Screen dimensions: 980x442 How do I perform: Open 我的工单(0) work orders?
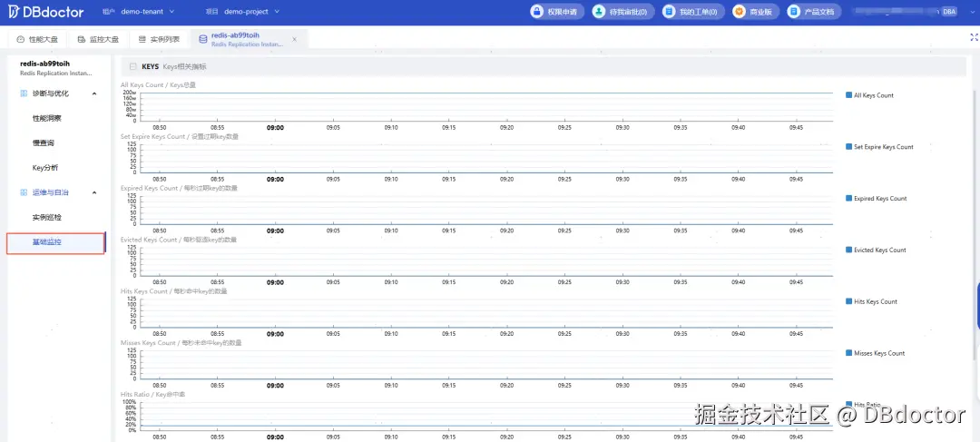pos(693,11)
